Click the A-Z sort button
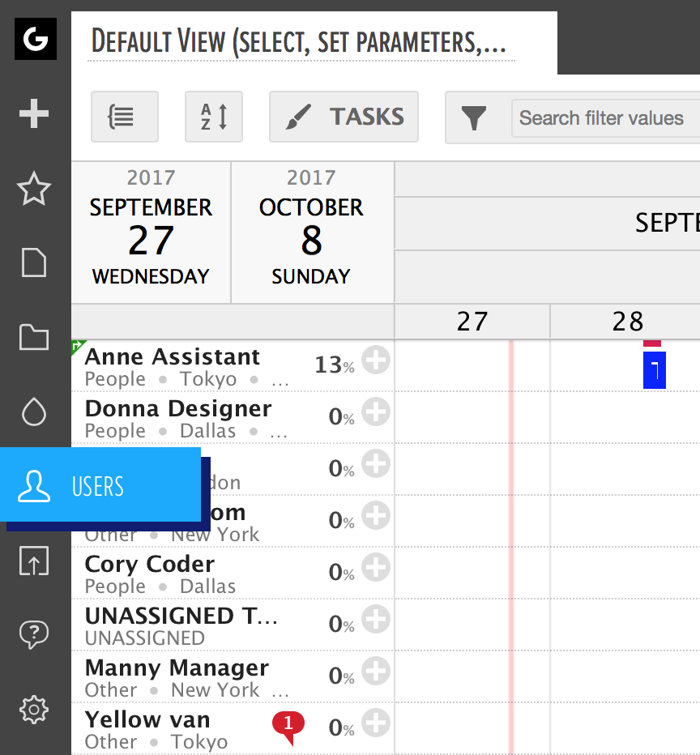Image resolution: width=700 pixels, height=755 pixels. (214, 117)
